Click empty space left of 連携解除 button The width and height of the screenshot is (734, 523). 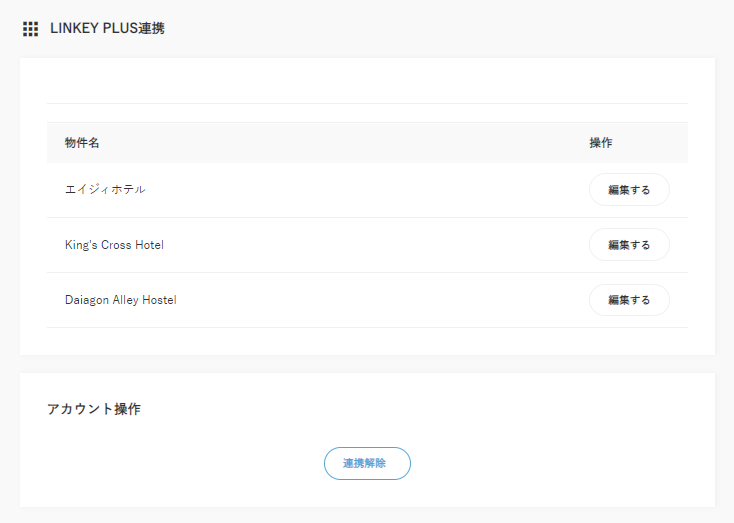(x=180, y=463)
